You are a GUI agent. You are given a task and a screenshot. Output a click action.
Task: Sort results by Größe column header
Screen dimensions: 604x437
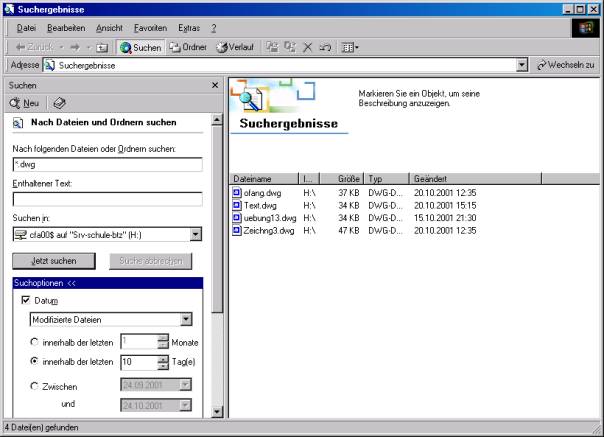pyautogui.click(x=342, y=179)
